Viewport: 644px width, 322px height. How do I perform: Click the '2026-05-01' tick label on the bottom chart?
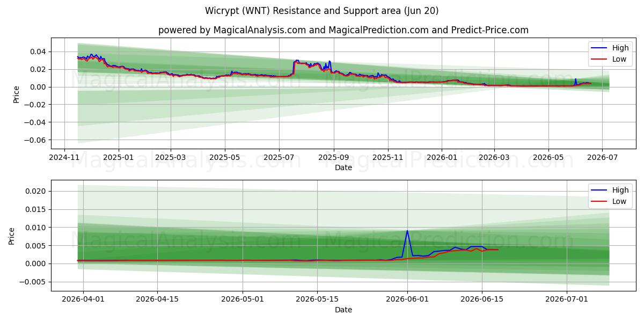(x=242, y=299)
